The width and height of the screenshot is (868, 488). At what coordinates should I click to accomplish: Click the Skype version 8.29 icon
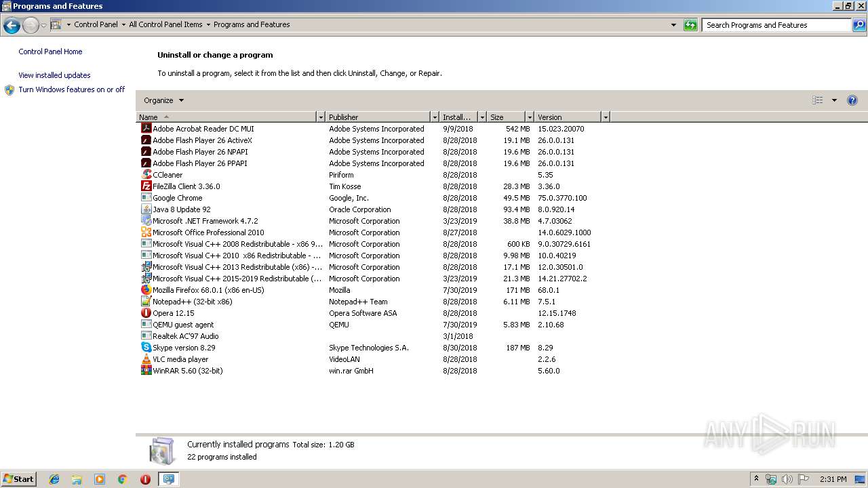coord(146,347)
